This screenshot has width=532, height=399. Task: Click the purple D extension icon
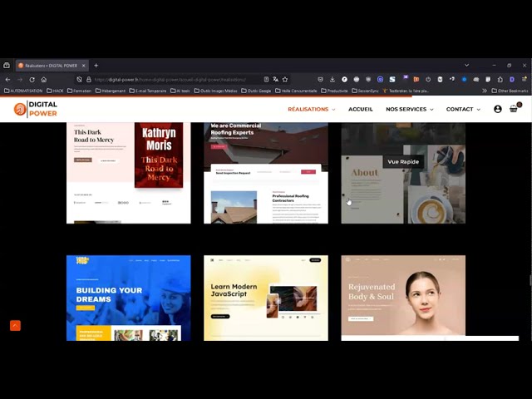point(512,80)
